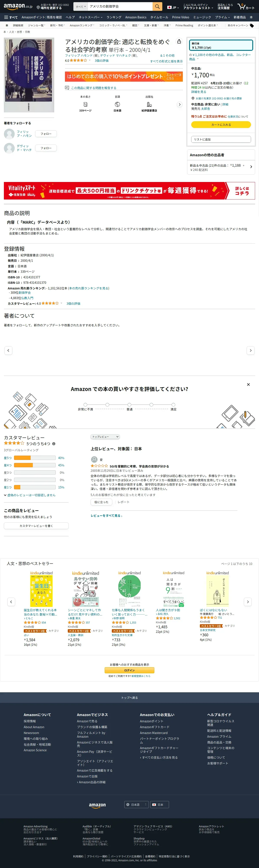Open star rating popover beside 4.0

(90, 60)
